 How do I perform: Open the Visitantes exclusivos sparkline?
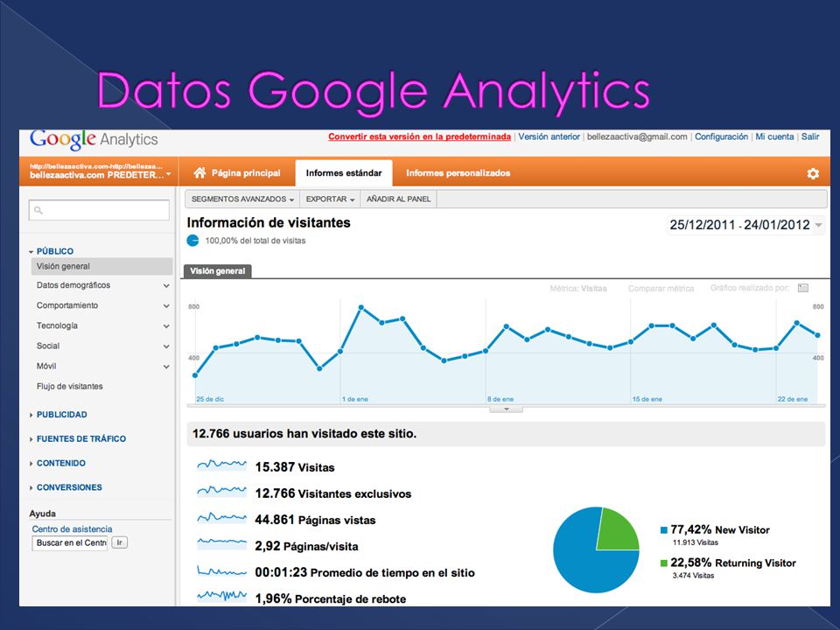pos(221,491)
